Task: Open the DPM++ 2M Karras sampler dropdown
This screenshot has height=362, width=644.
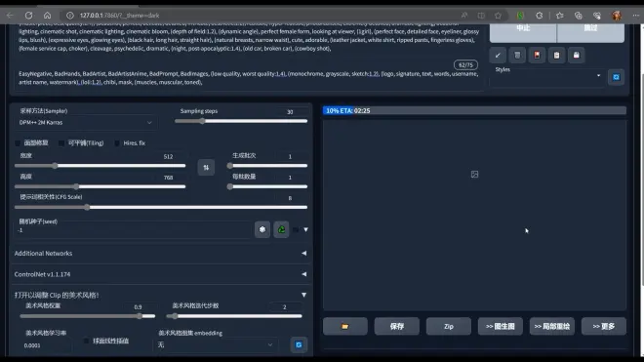Action: [86, 122]
